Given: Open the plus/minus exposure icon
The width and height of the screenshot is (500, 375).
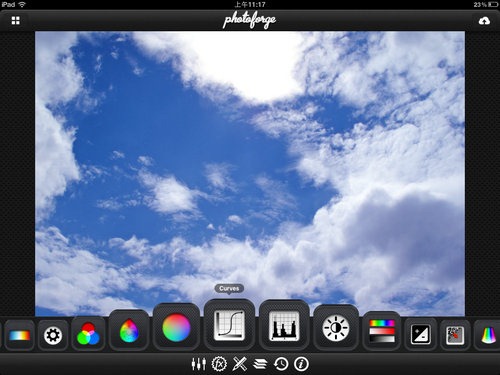Looking at the screenshot, I should (420, 334).
